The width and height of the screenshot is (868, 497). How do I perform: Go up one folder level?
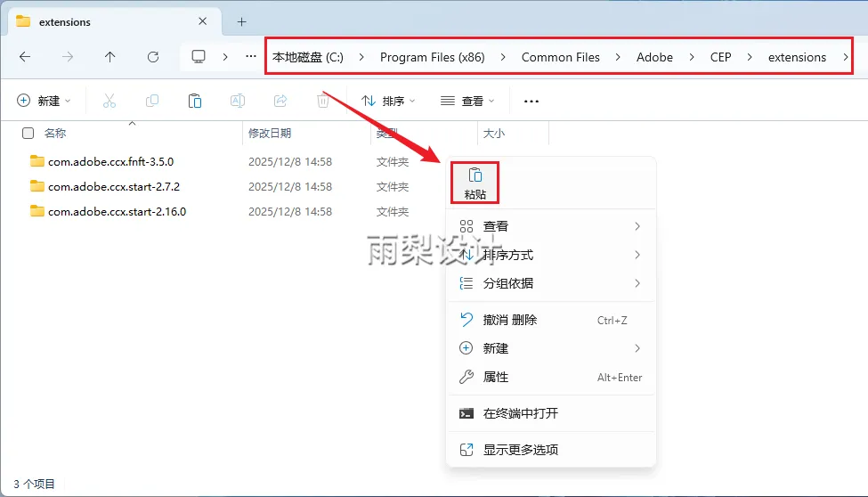tap(110, 56)
